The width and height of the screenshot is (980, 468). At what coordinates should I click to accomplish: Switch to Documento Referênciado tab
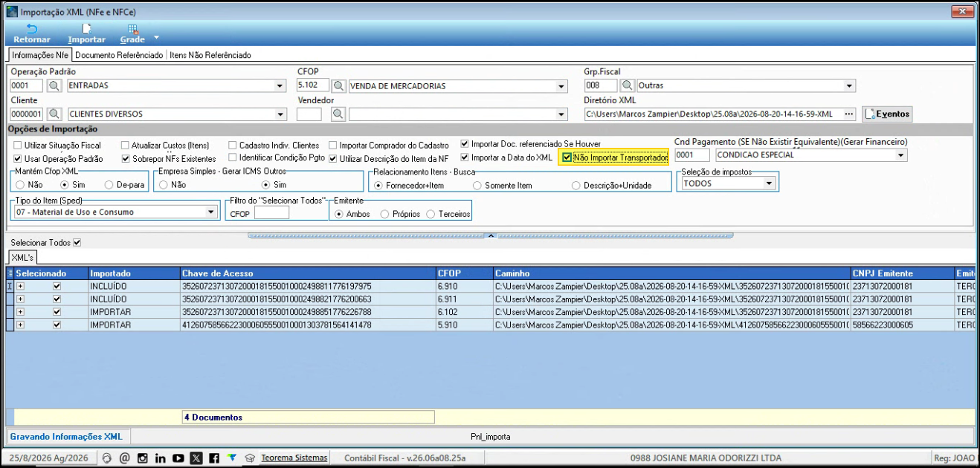point(119,55)
